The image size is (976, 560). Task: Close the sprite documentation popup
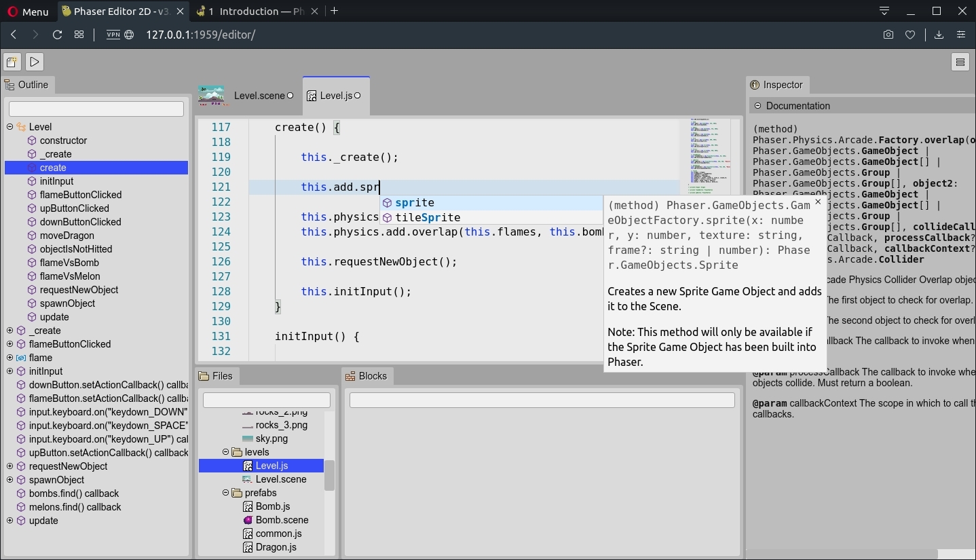click(818, 202)
